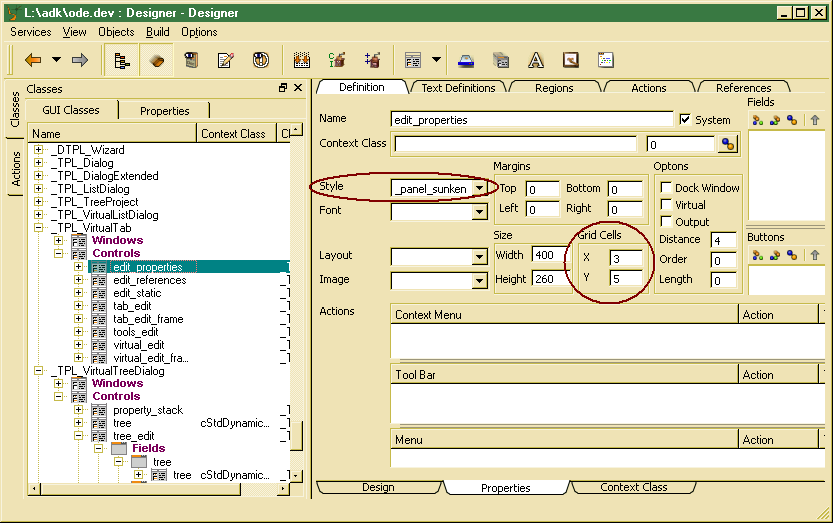
Task: Tick the Virtual checkbox
Action: point(666,205)
